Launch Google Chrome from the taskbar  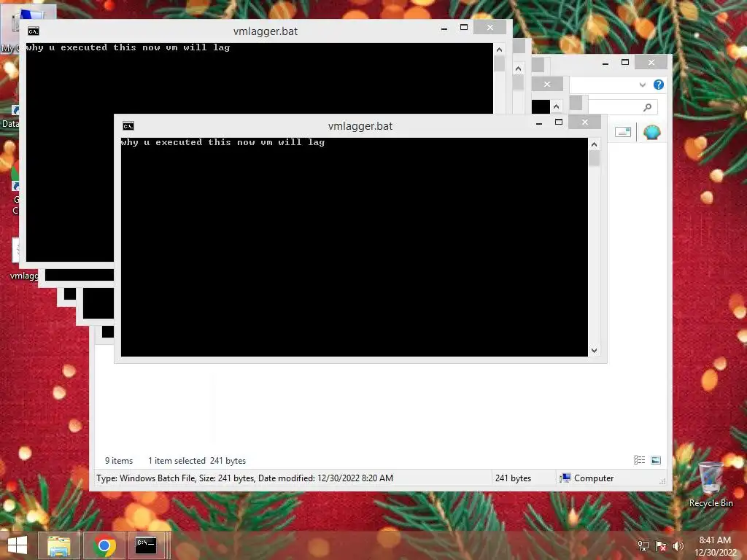(104, 545)
